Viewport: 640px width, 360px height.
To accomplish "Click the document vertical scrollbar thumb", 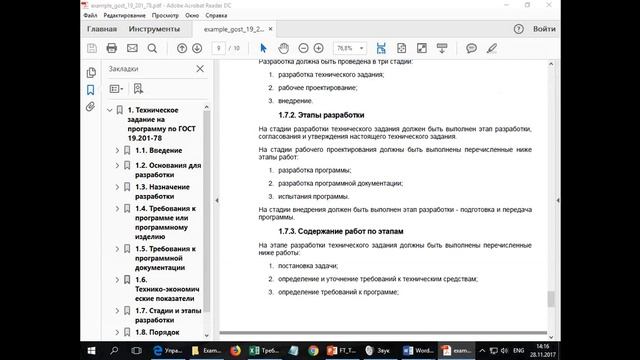I will click(551, 299).
